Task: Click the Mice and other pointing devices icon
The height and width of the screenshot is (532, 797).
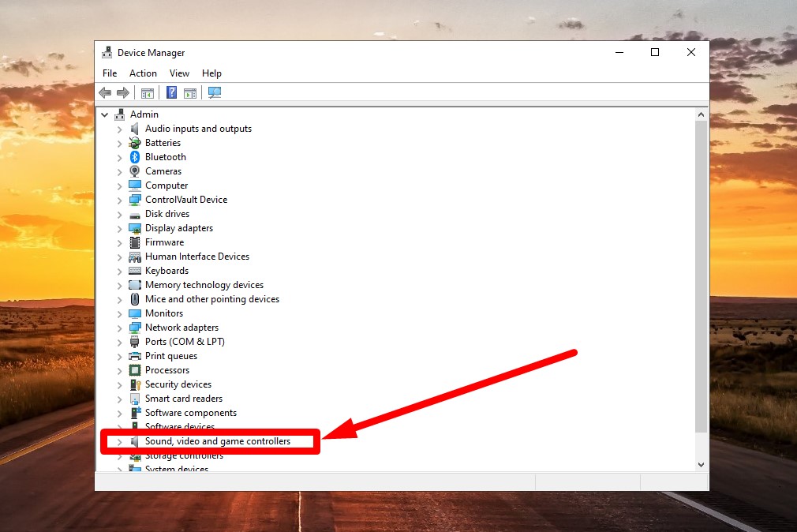Action: click(135, 299)
